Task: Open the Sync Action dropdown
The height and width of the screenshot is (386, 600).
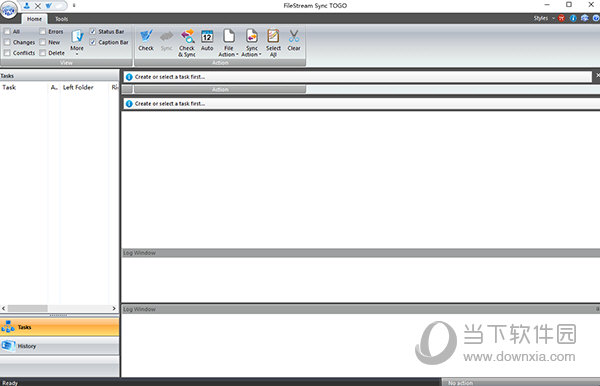Action: click(251, 43)
